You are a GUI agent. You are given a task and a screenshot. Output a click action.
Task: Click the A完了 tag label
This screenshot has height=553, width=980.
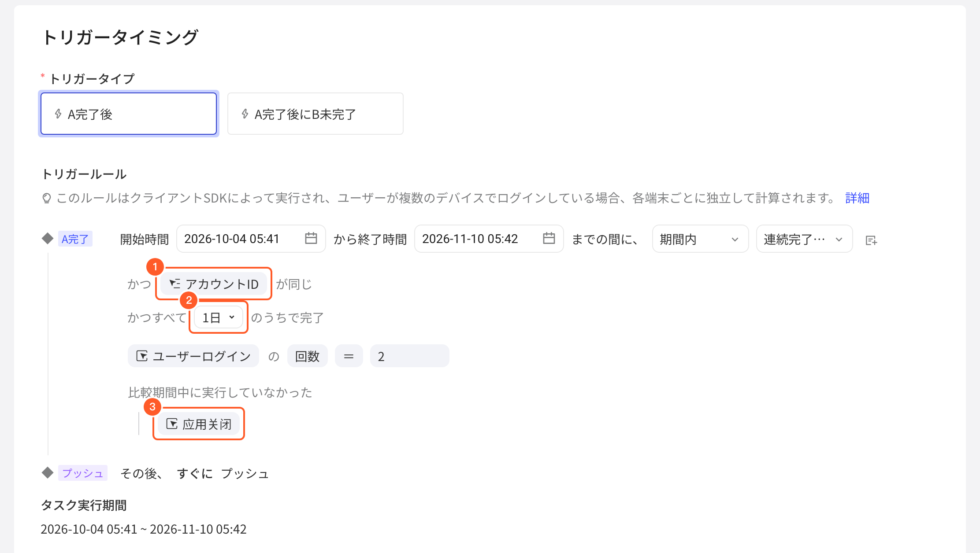(75, 239)
